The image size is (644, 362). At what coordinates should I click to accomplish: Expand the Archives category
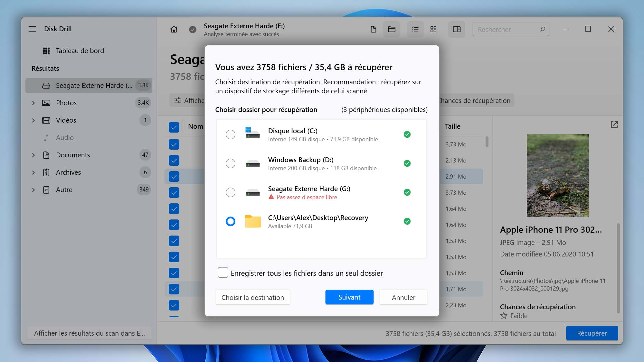click(33, 172)
